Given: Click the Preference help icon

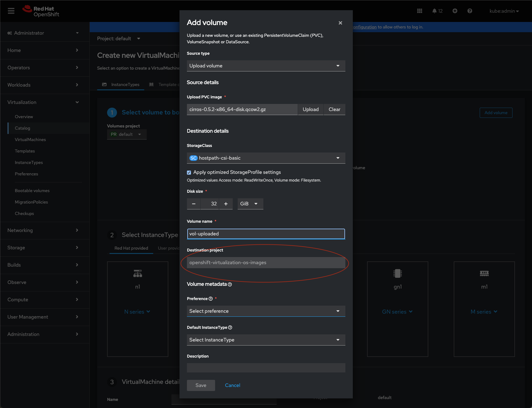Looking at the screenshot, I should 211,299.
